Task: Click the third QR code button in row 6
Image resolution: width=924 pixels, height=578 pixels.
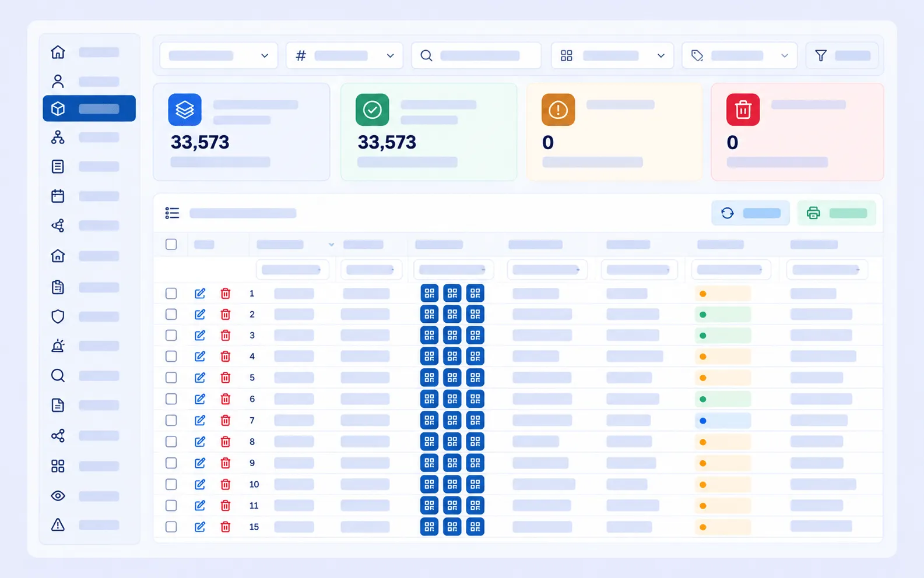Action: [475, 399]
